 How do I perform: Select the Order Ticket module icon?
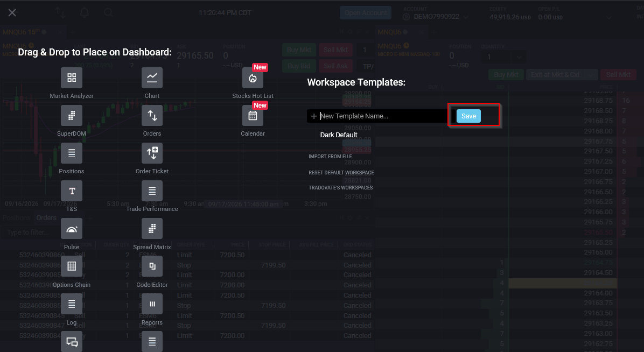tap(152, 153)
